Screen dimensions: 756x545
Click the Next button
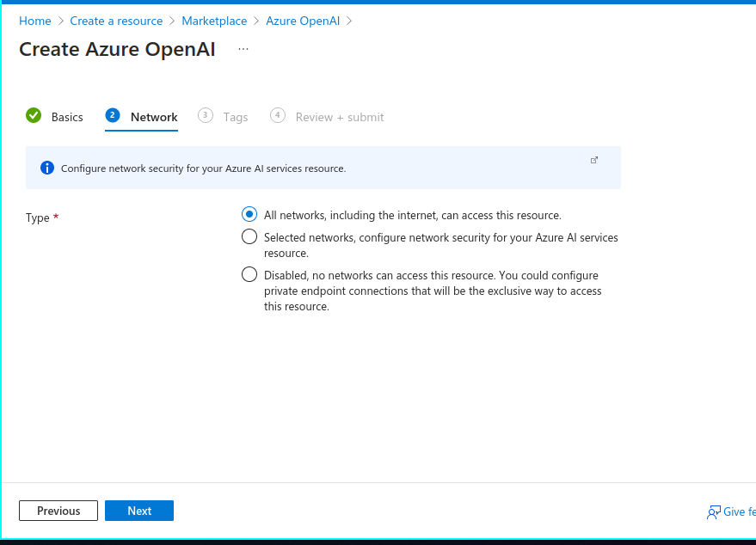[139, 511]
